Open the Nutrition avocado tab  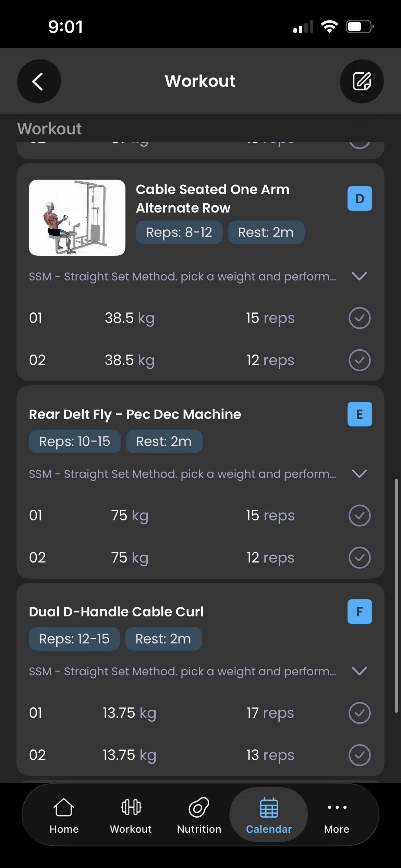pos(199,815)
